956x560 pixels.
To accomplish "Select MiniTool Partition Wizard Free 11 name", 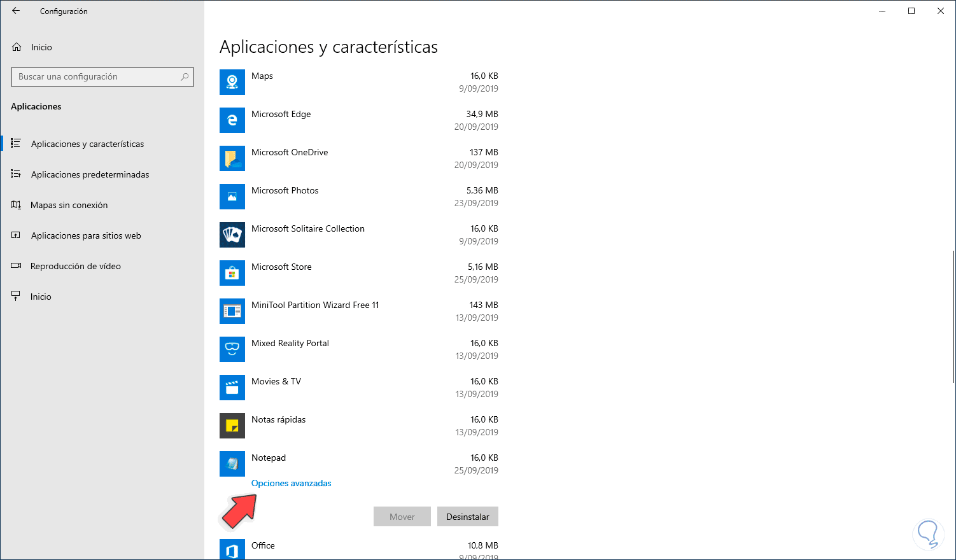I will coord(315,305).
